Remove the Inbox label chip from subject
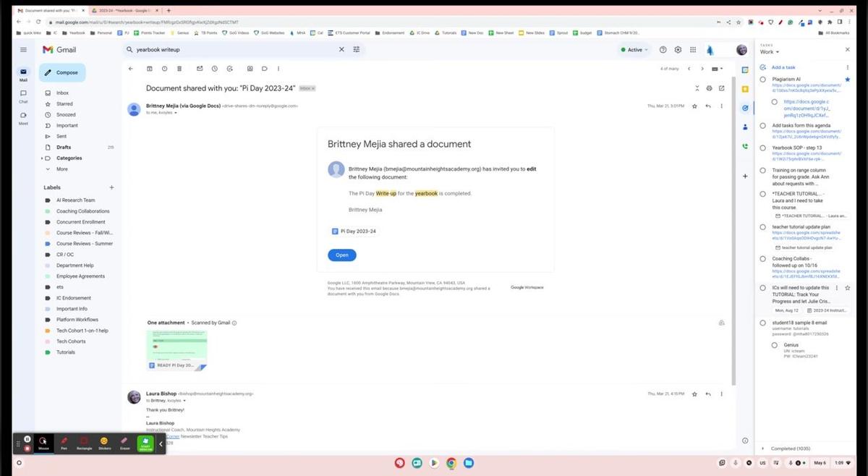868x476 pixels. [x=313, y=88]
